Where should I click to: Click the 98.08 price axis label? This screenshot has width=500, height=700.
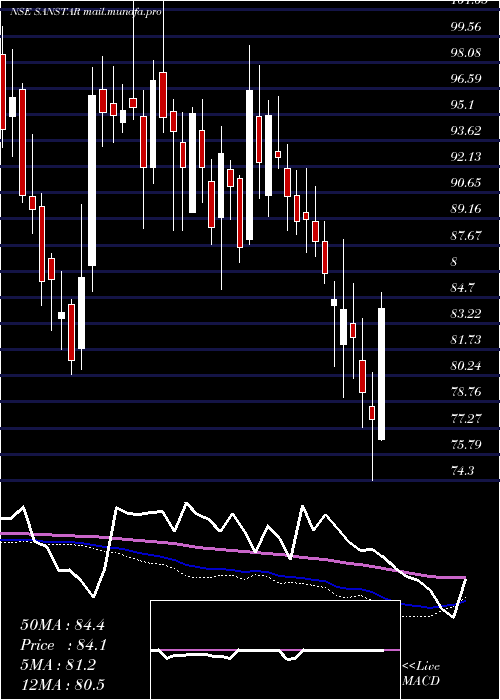(x=466, y=53)
